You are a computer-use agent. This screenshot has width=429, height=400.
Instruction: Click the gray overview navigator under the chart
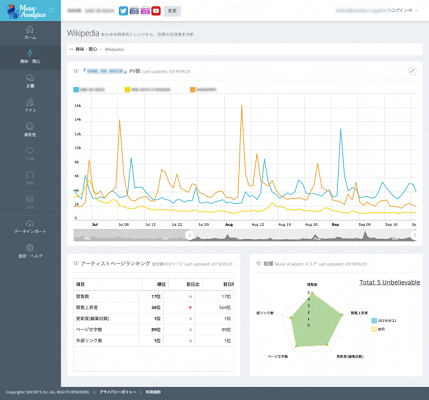pyautogui.click(x=245, y=235)
